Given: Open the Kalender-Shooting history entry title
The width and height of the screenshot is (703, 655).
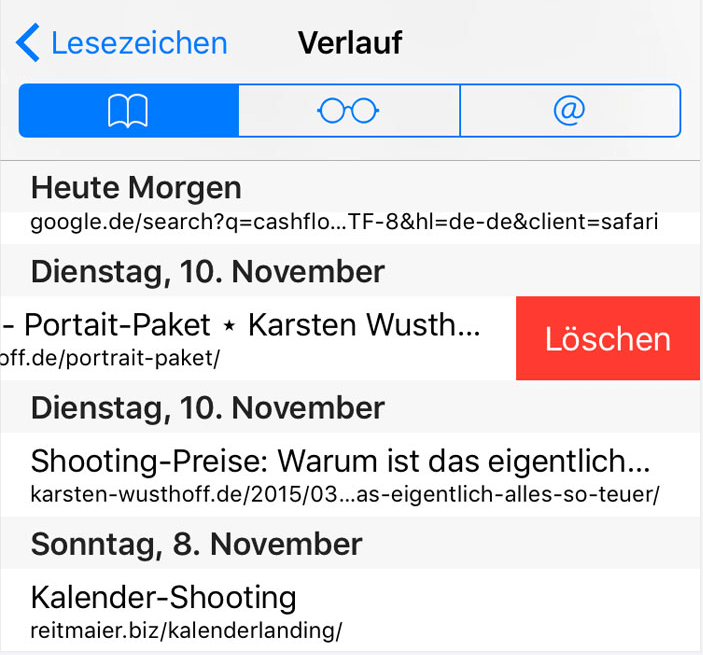Looking at the screenshot, I should click(164, 597).
